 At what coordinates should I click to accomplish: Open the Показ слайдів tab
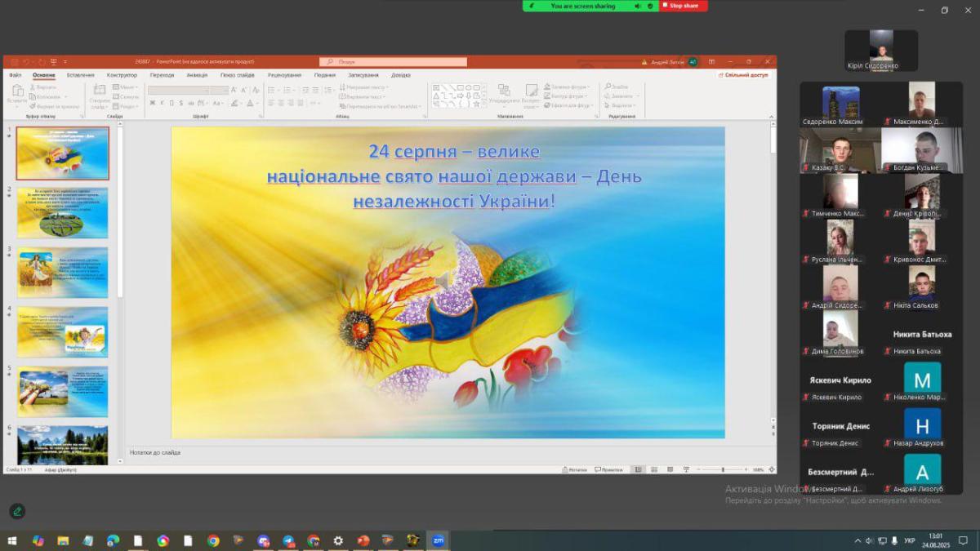coord(236,75)
